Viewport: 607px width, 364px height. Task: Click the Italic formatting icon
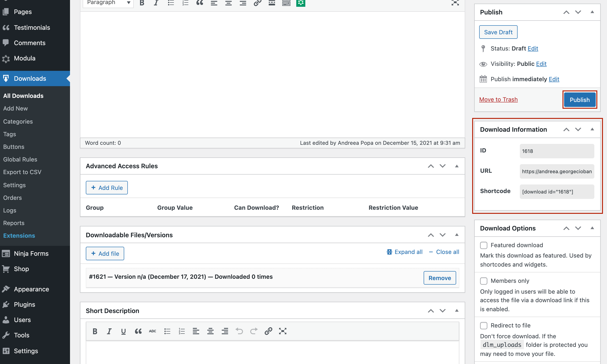156,3
